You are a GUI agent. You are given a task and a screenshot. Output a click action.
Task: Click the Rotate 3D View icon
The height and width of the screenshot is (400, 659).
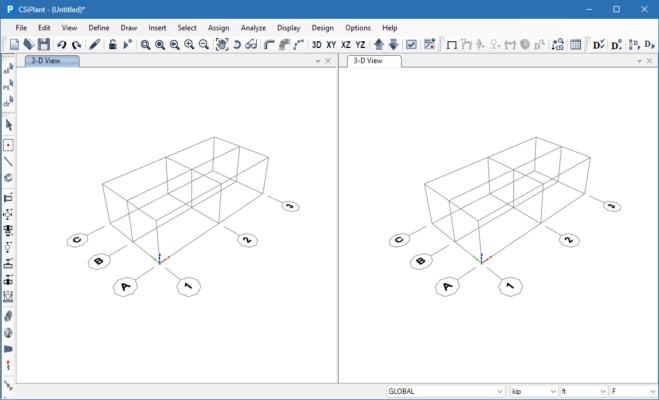point(237,45)
